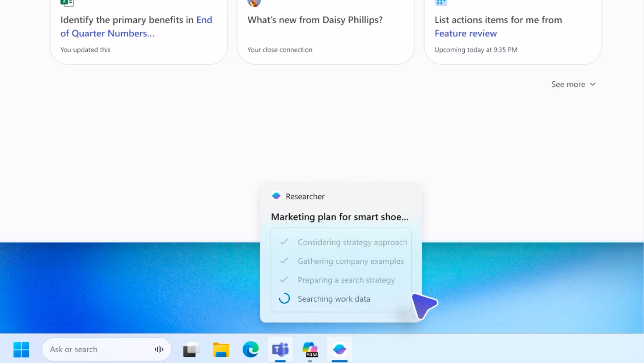This screenshot has height=363, width=644.
Task: Click the loading spinner beside Searching work data
Action: pos(284,299)
